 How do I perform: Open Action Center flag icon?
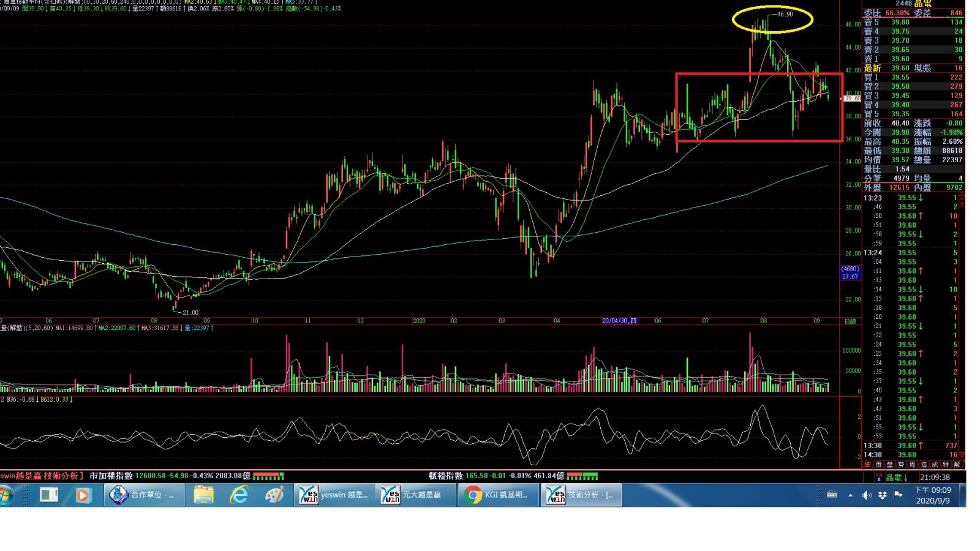point(898,495)
